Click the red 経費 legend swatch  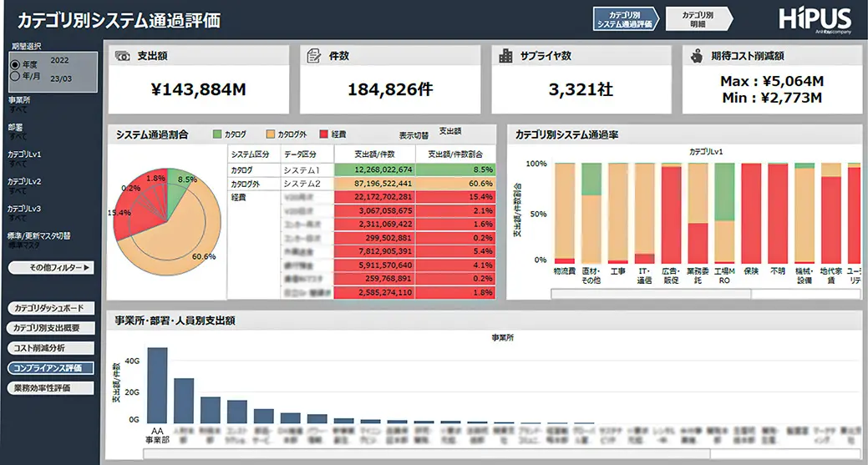click(324, 134)
